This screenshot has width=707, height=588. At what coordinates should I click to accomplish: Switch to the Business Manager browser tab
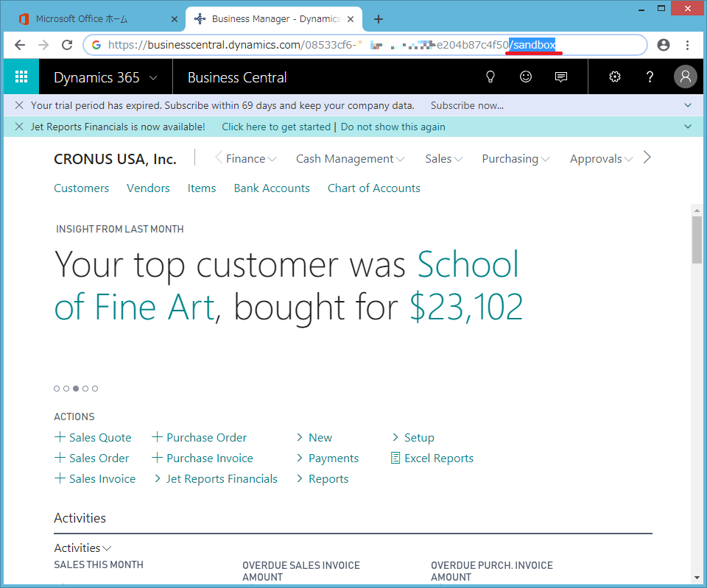point(274,19)
